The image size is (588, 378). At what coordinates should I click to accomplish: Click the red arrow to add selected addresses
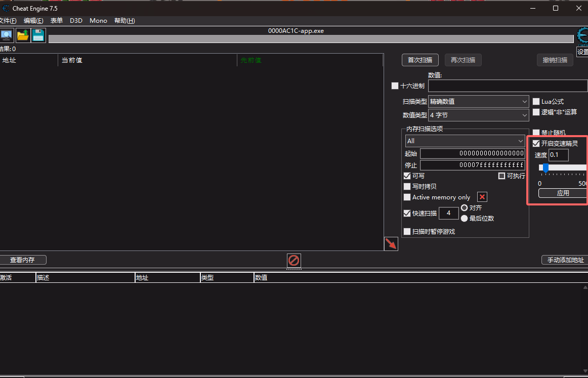(391, 244)
